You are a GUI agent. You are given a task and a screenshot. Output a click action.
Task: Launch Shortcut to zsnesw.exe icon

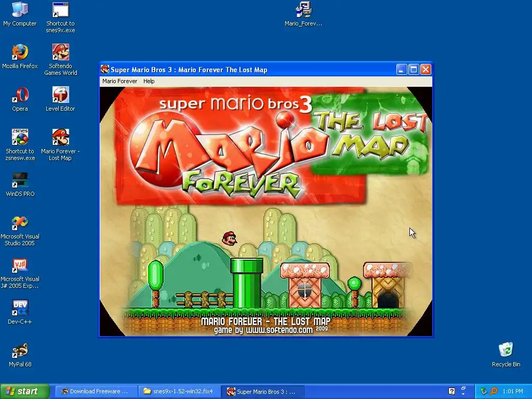pyautogui.click(x=20, y=145)
